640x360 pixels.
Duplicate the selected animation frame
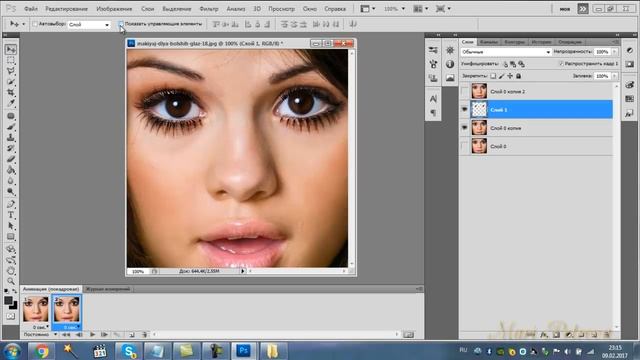131,334
